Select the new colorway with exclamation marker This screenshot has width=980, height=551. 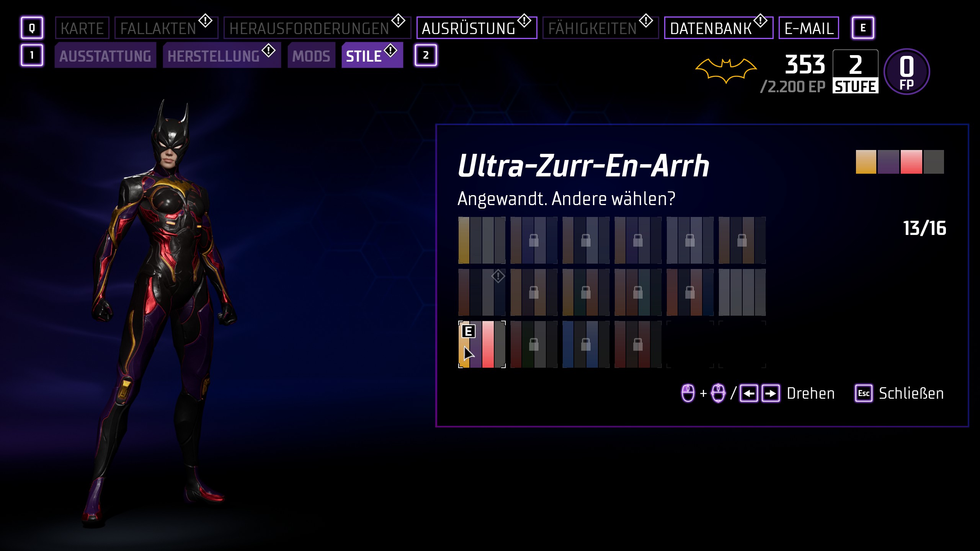[x=482, y=292]
